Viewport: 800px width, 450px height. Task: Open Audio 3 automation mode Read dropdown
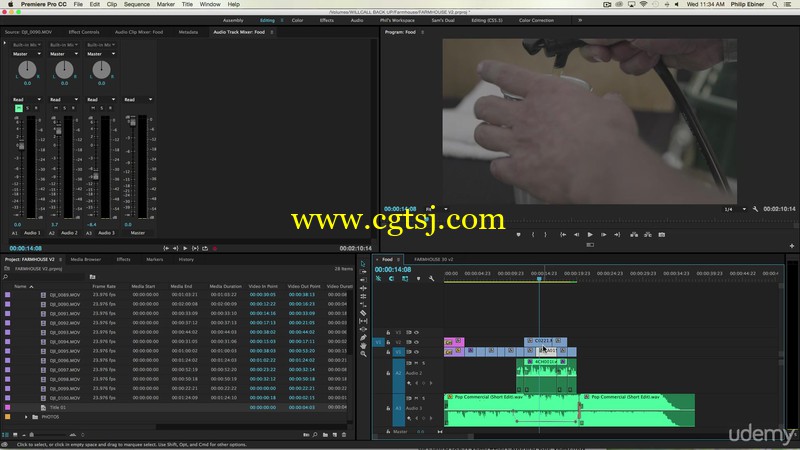pyautogui.click(x=101, y=99)
